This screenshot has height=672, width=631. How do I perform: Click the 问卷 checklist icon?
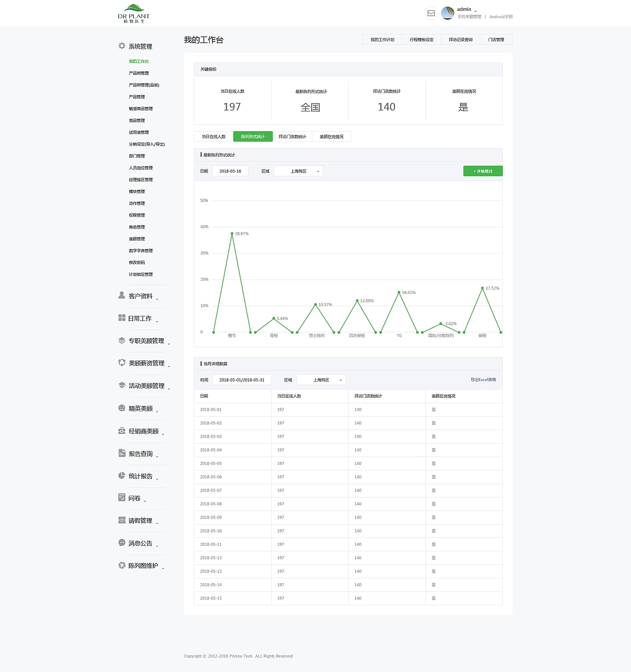122,497
